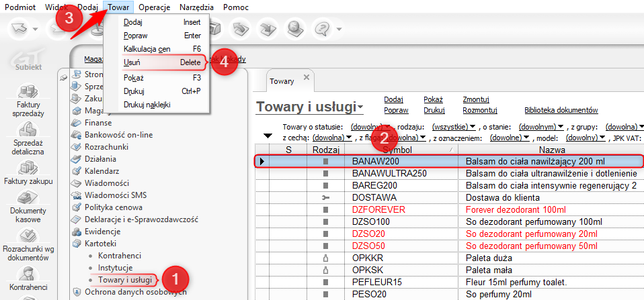The image size is (644, 300).
Task: Open the Pomoc menu
Action: (236, 7)
